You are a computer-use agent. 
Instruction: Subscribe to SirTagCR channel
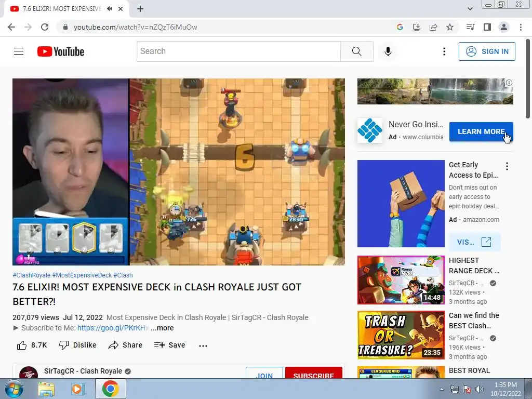313,373
